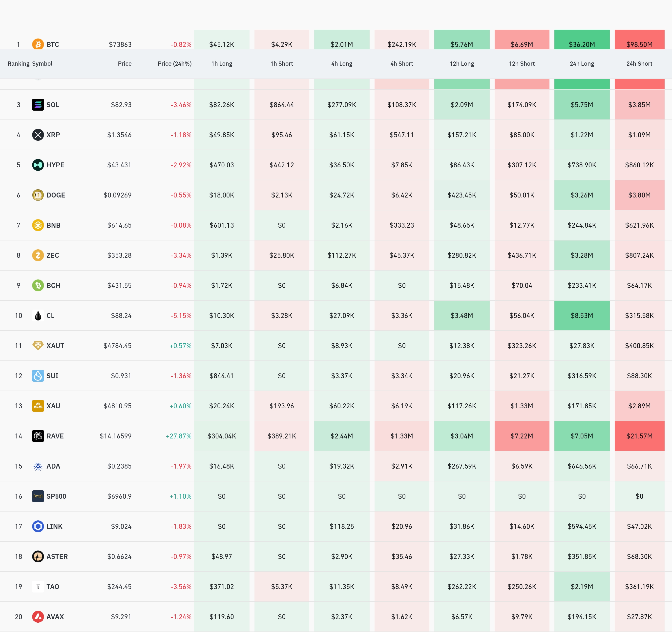Open the SP500 symbol link
The image size is (672, 632).
[56, 496]
